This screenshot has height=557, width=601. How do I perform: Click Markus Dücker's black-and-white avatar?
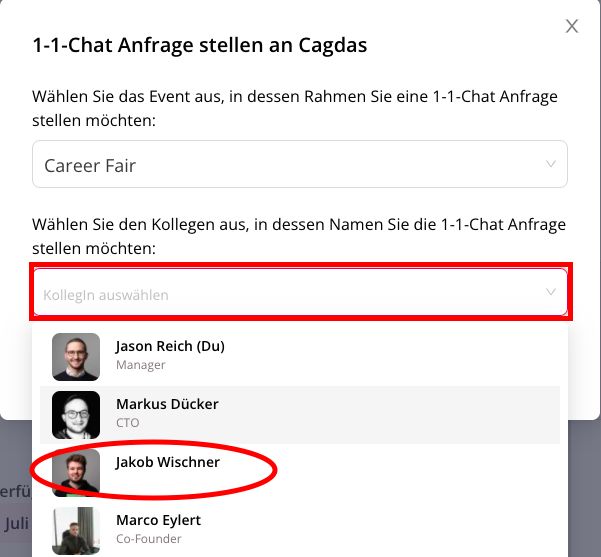point(76,415)
